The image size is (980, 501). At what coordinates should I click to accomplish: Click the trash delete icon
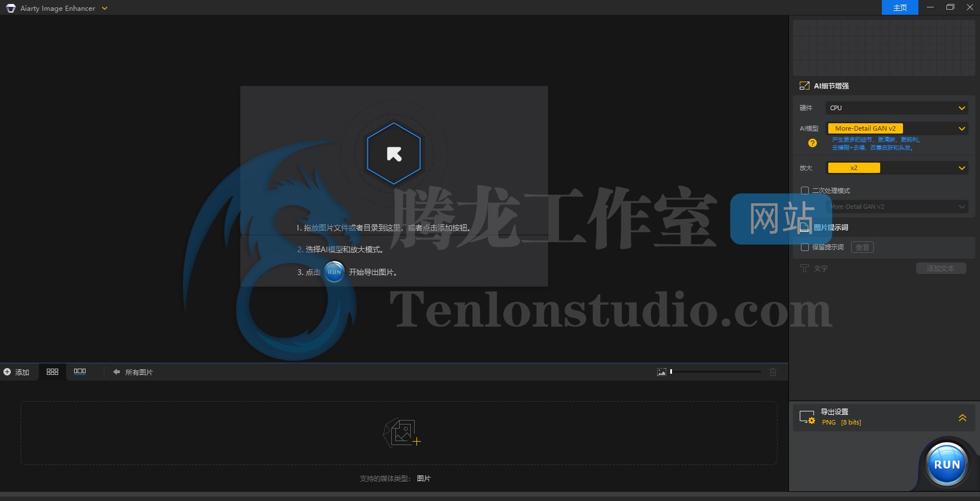[773, 372]
